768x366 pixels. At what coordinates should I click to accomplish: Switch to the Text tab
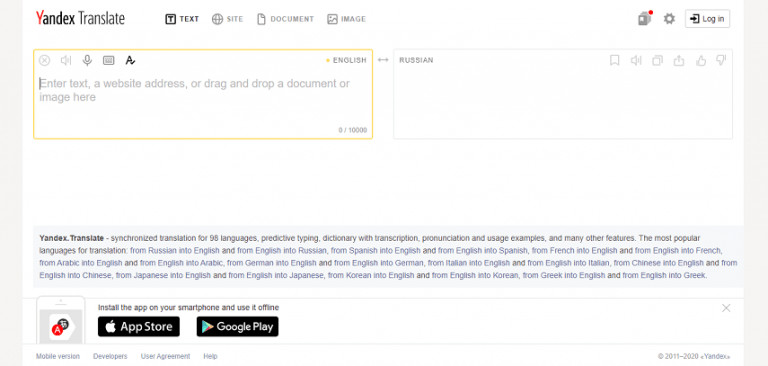pyautogui.click(x=182, y=19)
